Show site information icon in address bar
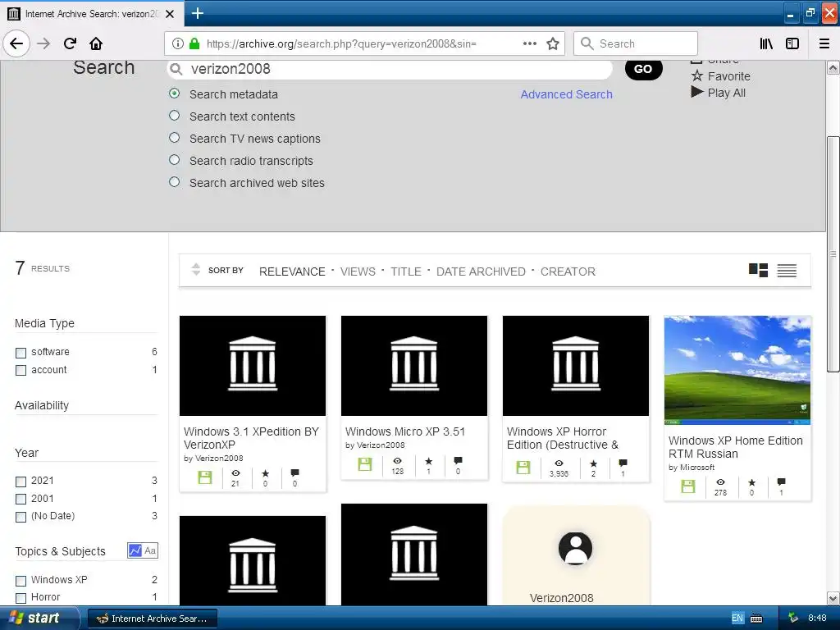The height and width of the screenshot is (630, 840). [178, 44]
